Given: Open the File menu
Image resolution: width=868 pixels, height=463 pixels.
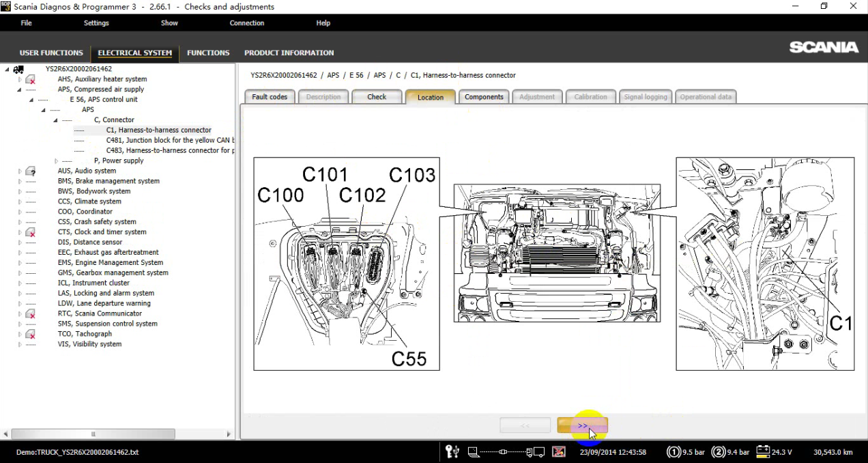Looking at the screenshot, I should click(26, 23).
